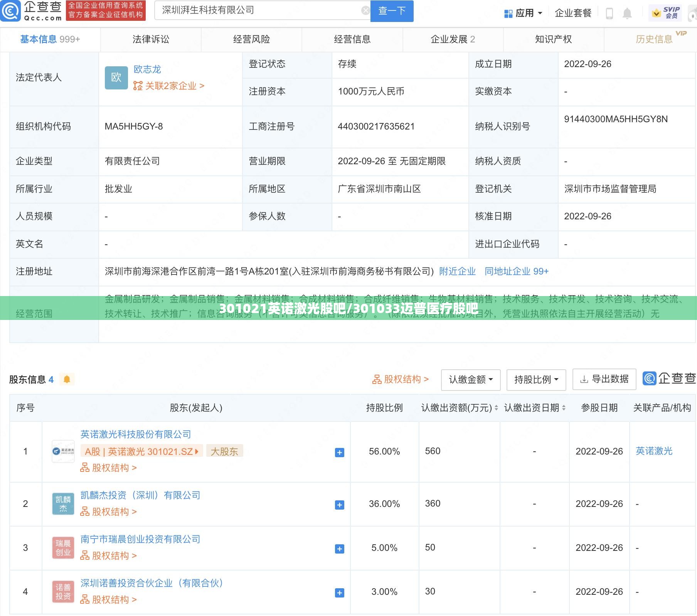Click the 欧 avatar of legal representative
The height and width of the screenshot is (616, 697).
[x=116, y=77]
